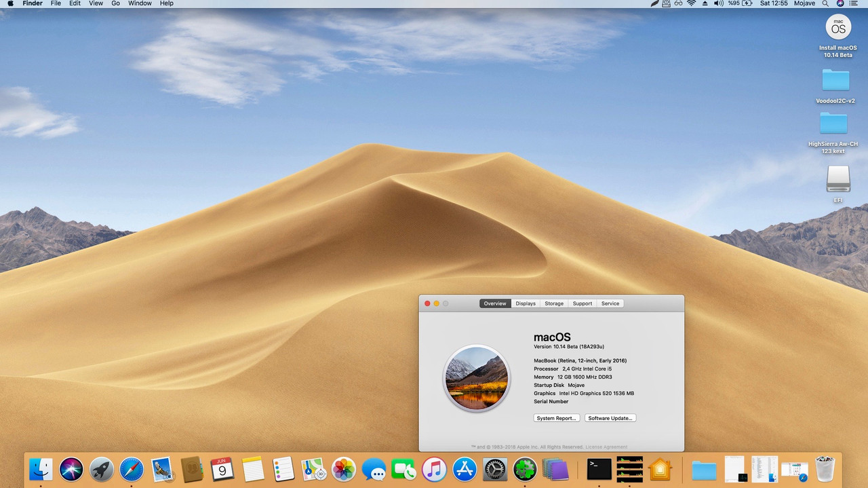Screen dimensions: 868x488
Task: Open the volume speaker menu bar icon
Action: click(x=719, y=3)
